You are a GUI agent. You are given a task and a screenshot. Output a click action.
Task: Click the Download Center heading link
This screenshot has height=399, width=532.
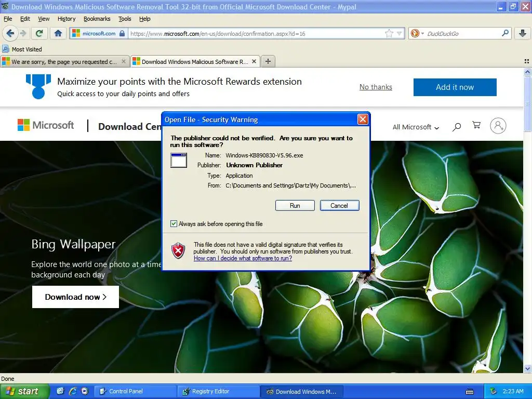129,127
